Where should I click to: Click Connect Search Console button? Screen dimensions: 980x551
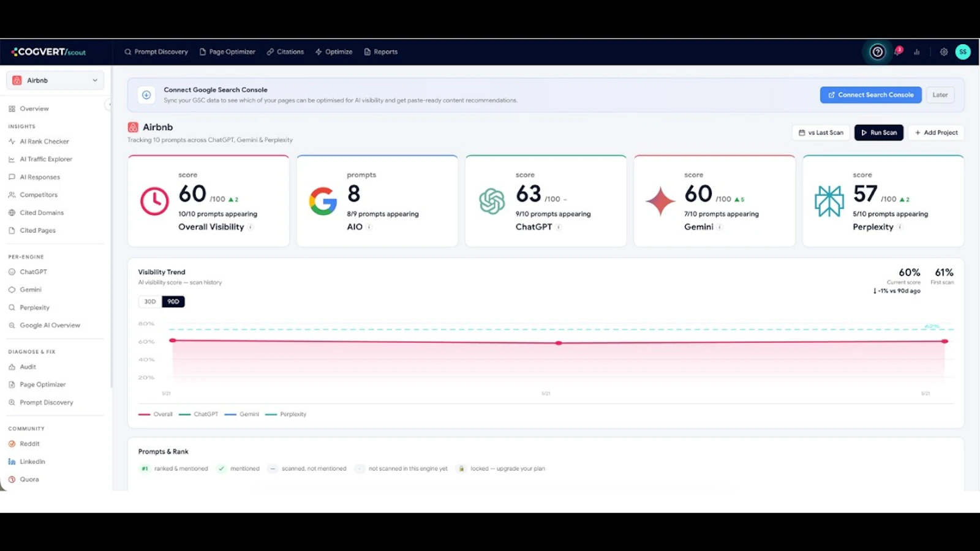tap(870, 95)
